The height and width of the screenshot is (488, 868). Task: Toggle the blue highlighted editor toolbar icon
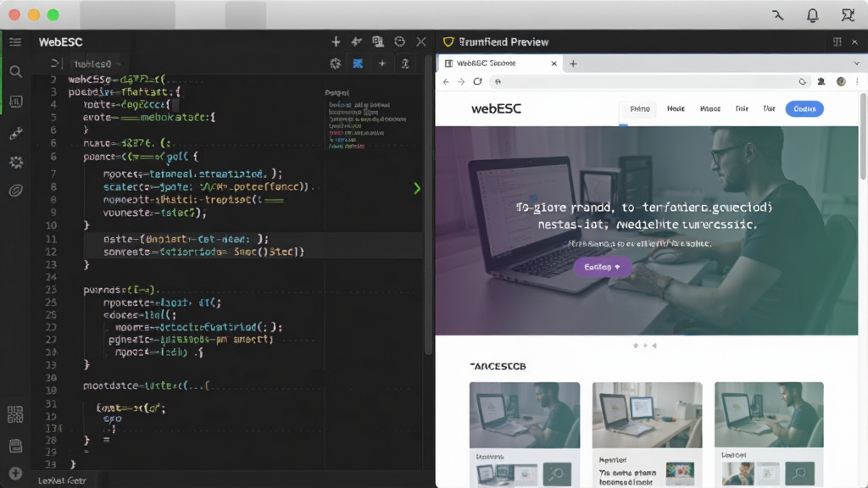pos(359,64)
